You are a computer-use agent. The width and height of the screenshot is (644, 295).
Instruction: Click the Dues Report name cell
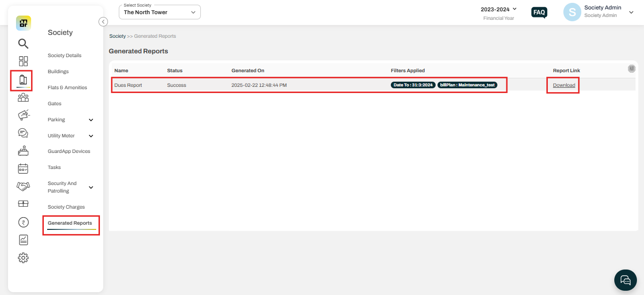(128, 85)
